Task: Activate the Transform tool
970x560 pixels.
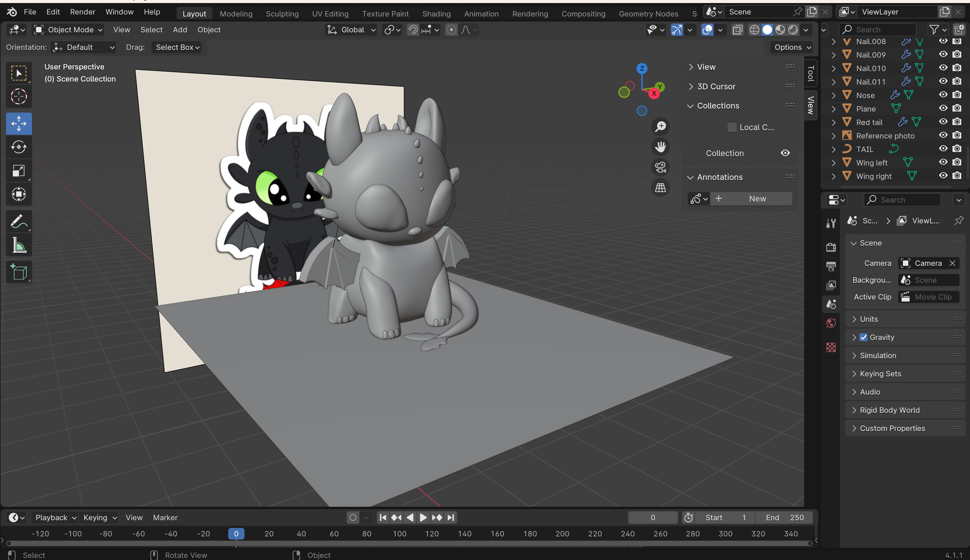Action: 19,194
